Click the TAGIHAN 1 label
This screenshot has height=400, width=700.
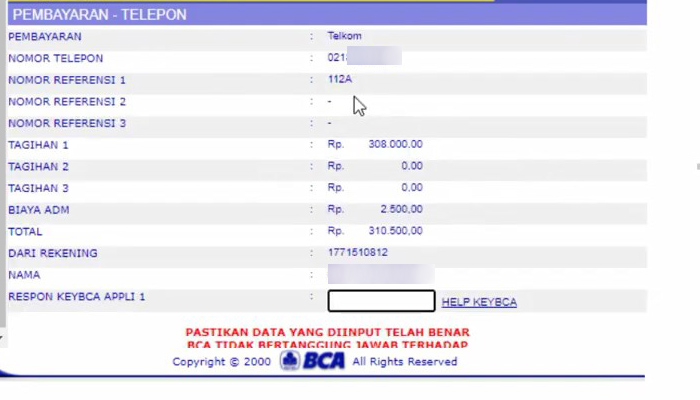point(38,145)
